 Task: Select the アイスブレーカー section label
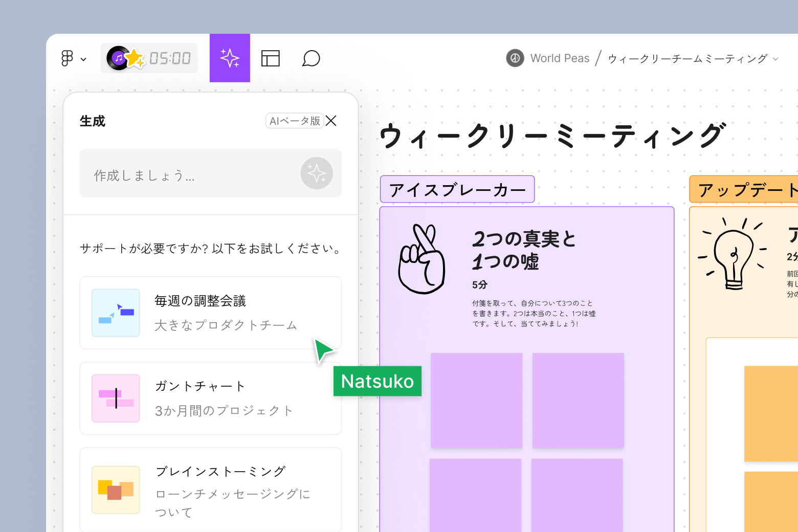[457, 189]
